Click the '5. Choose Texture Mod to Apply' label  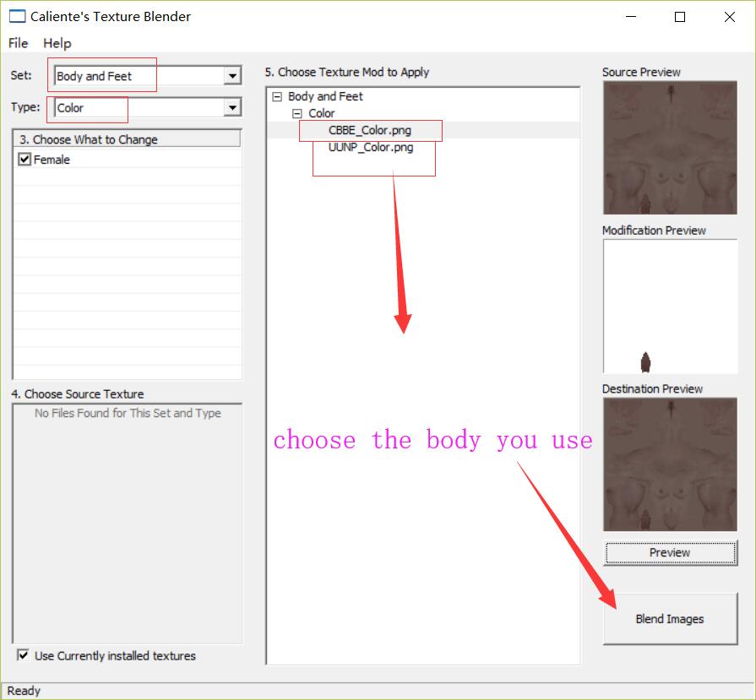(346, 72)
